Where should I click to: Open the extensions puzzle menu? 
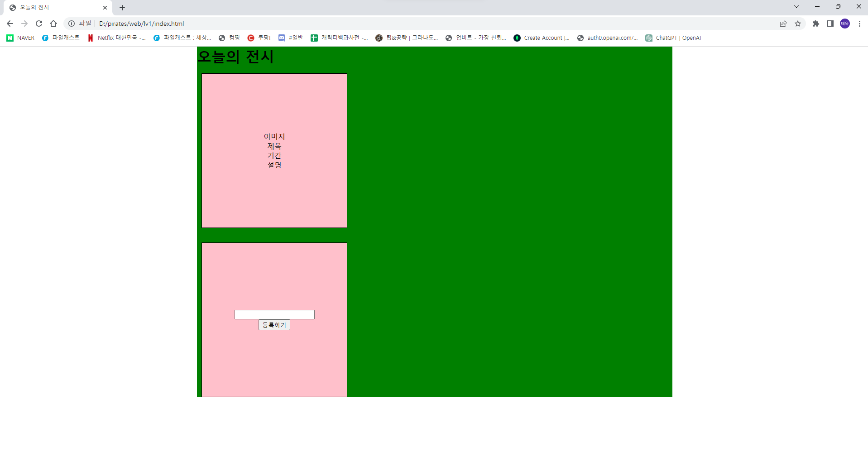click(x=816, y=24)
